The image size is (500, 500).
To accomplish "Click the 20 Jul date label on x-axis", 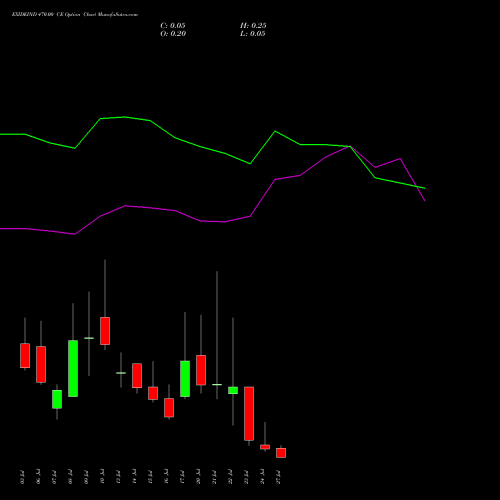I will (198, 477).
